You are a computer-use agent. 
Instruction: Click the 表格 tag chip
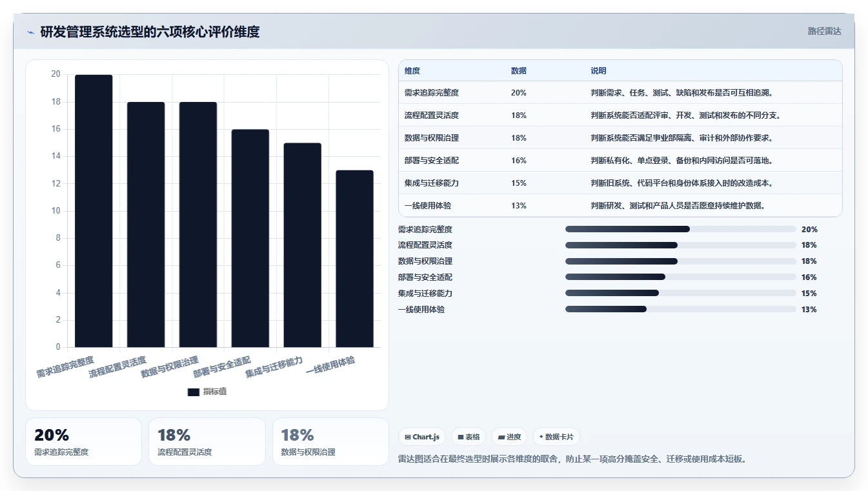(x=469, y=437)
